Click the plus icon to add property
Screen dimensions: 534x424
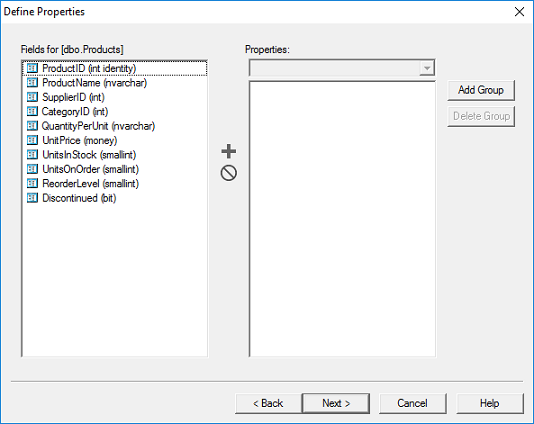[x=229, y=151]
